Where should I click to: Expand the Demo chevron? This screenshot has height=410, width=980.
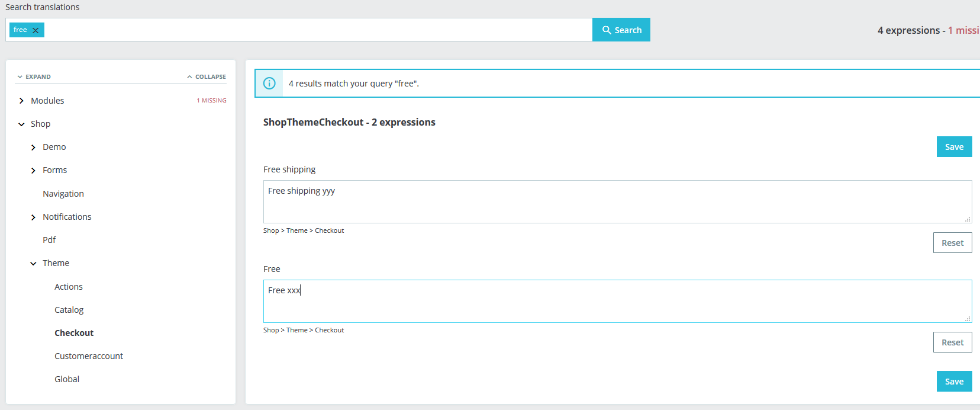[x=33, y=148]
